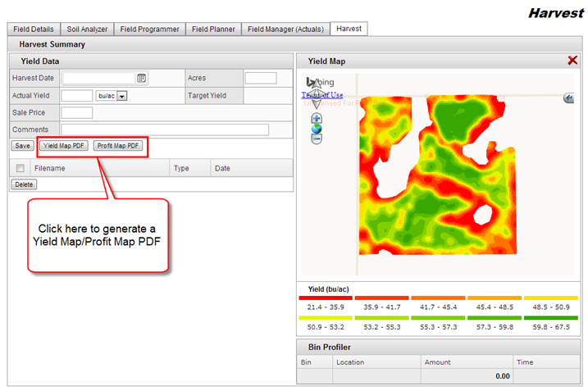Click the 45.4 - 48.5 legend label
Image resolution: width=588 pixels, height=391 pixels.
coord(495,307)
